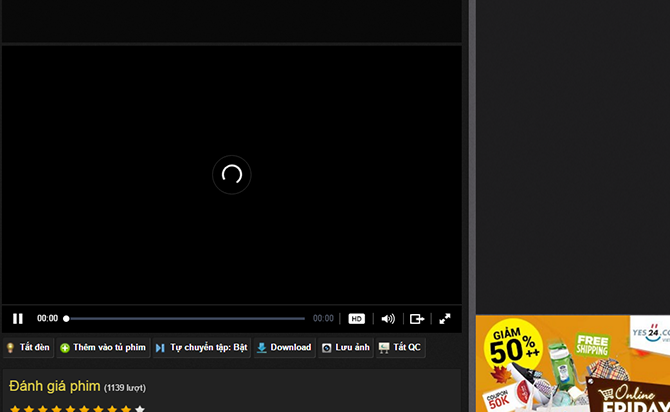Toggle Tự chuyển tập auto-next

click(201, 348)
